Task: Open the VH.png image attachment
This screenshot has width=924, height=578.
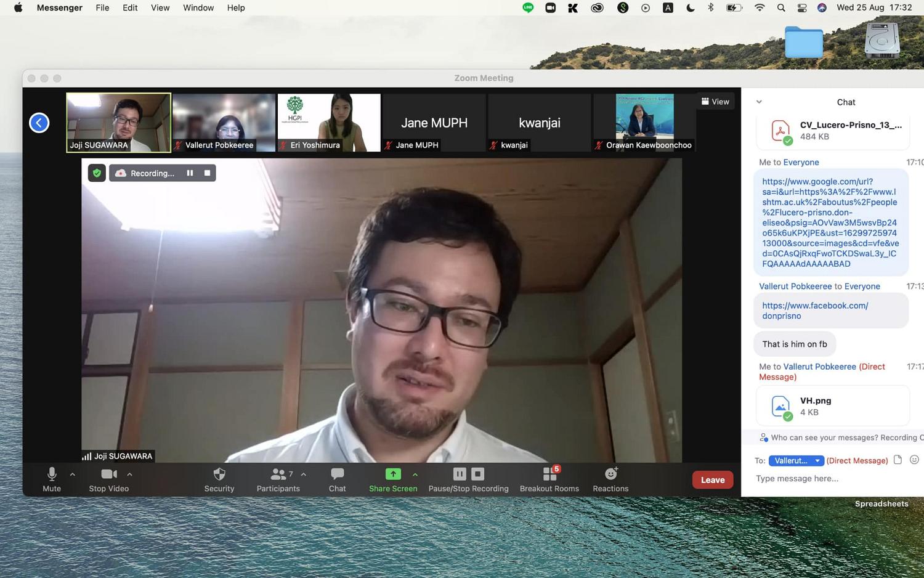Action: [x=832, y=406]
